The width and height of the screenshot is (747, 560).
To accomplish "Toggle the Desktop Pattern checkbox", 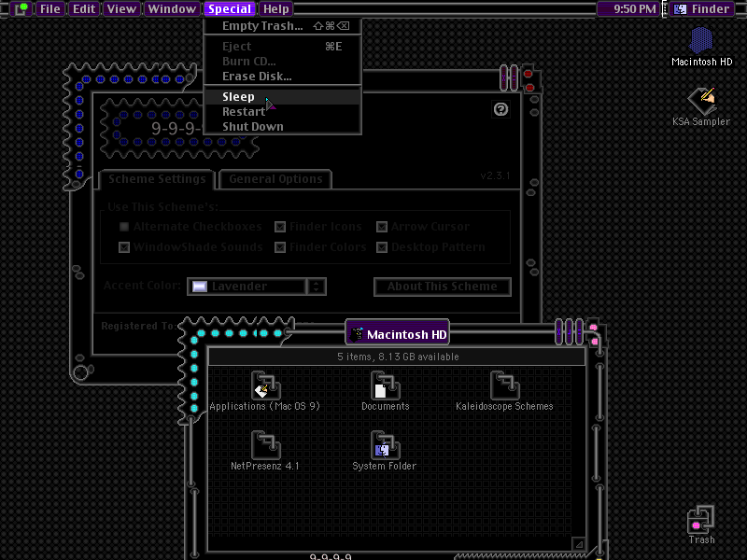I will [x=382, y=247].
